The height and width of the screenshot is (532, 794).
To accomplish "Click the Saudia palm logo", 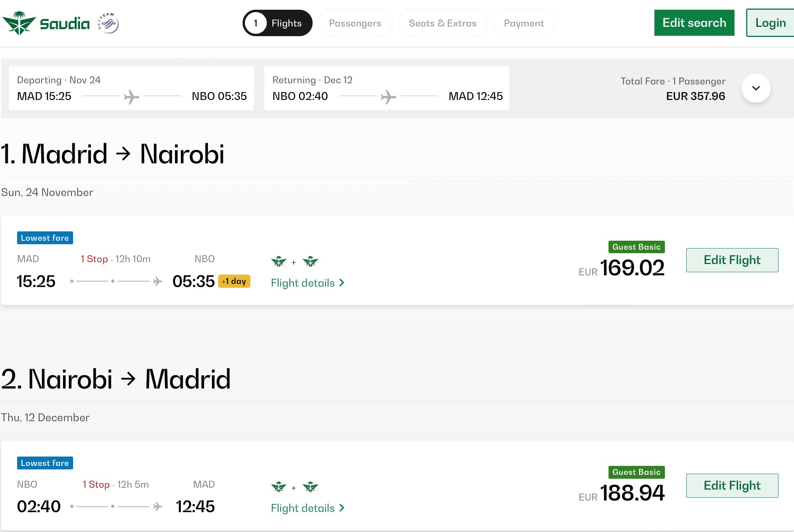I will pos(19,23).
